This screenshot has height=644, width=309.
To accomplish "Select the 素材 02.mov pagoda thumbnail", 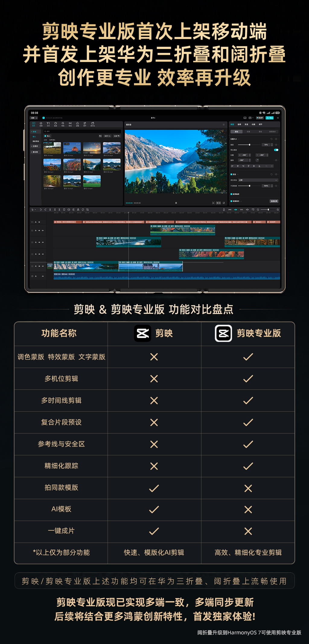I will click(72, 148).
